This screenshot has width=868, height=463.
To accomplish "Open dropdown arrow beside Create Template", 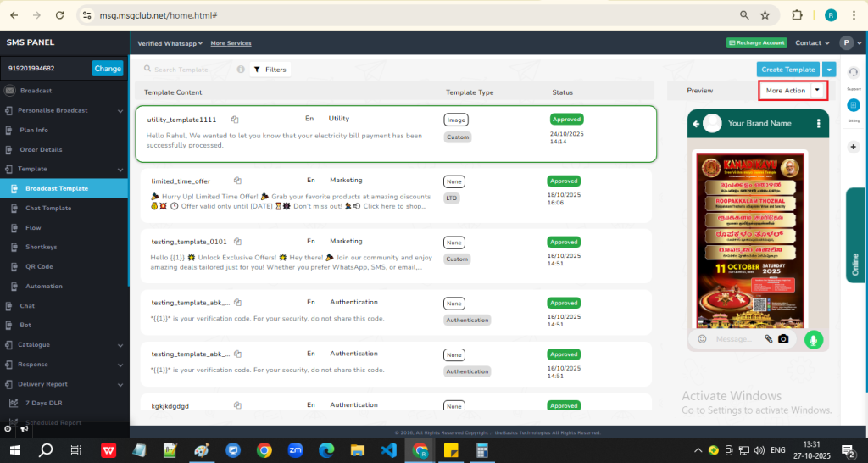I will (830, 70).
